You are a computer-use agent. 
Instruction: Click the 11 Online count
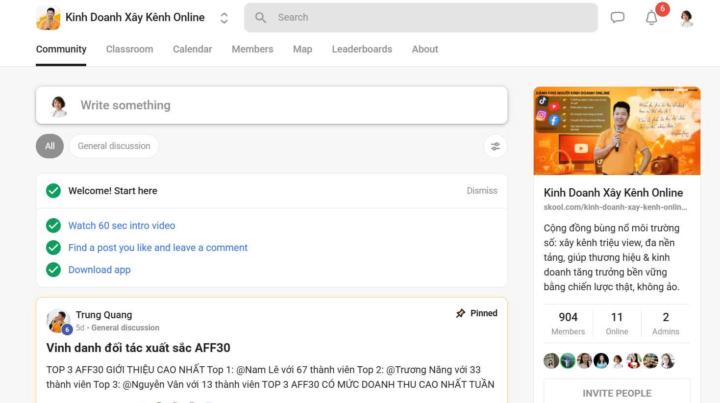[617, 324]
